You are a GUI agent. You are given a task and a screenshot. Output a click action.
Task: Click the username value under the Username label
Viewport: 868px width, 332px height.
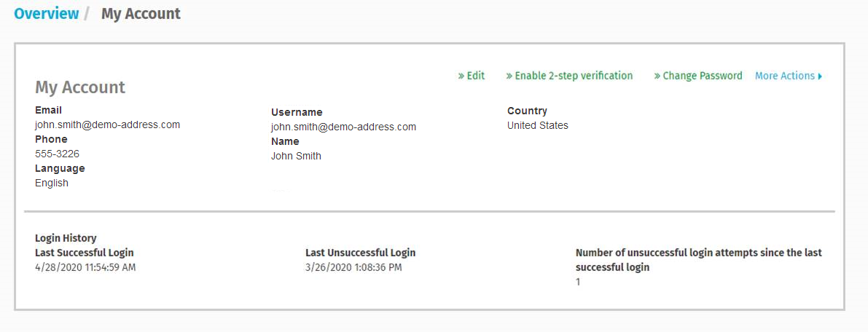coord(343,127)
